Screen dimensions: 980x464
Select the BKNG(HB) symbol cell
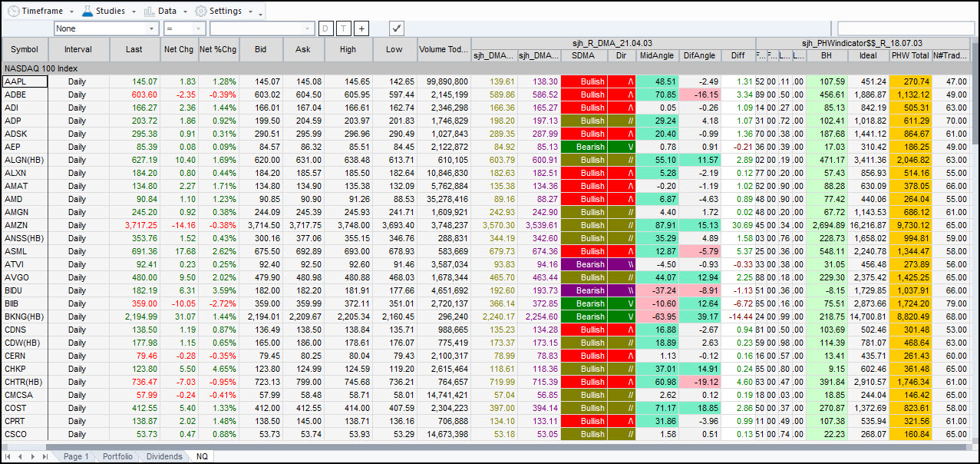pos(25,317)
